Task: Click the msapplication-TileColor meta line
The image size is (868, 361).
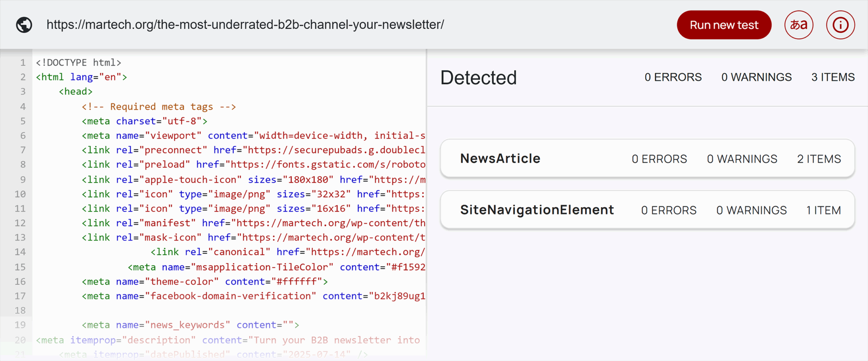Action: 276,267
